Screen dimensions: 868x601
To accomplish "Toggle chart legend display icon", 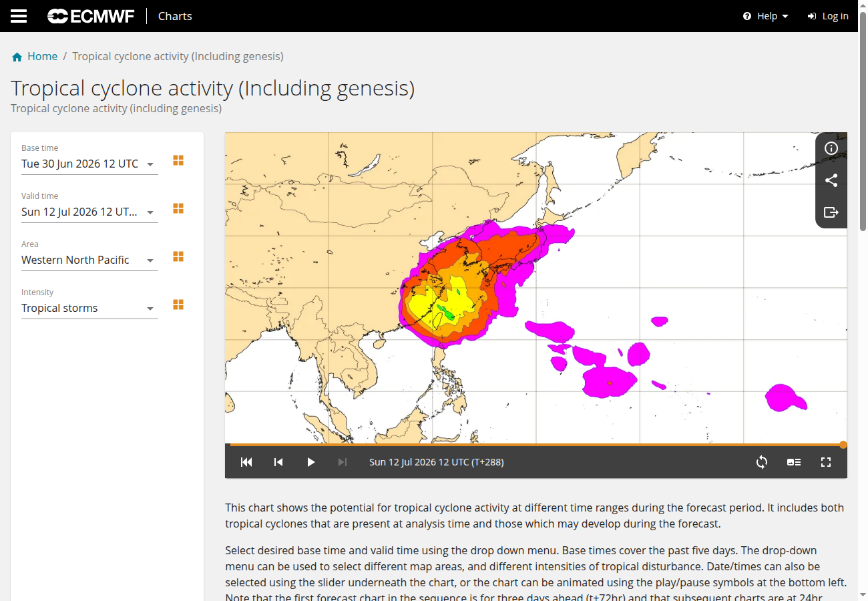I will click(x=794, y=462).
